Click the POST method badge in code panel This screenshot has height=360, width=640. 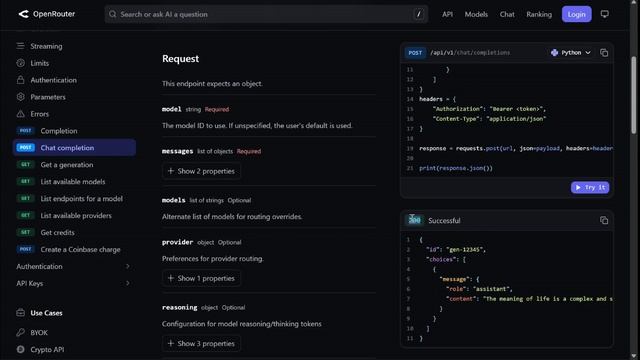tap(415, 53)
